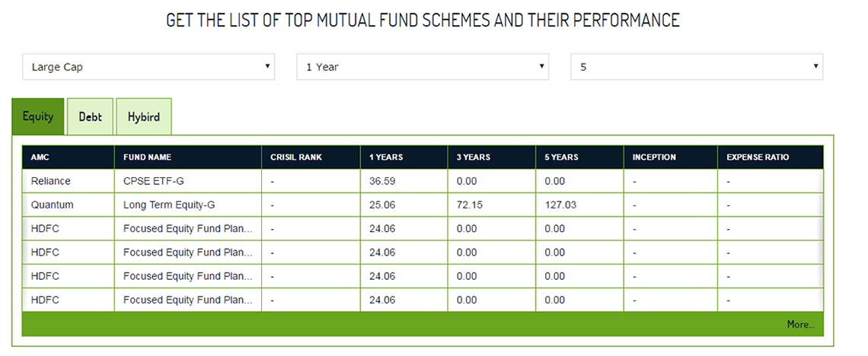The height and width of the screenshot is (356, 868).
Task: Open the results count dropdown showing 5
Action: point(696,67)
